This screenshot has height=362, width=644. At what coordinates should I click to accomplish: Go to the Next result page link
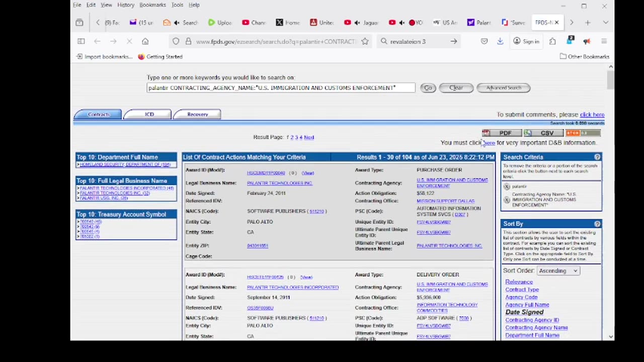[309, 137]
